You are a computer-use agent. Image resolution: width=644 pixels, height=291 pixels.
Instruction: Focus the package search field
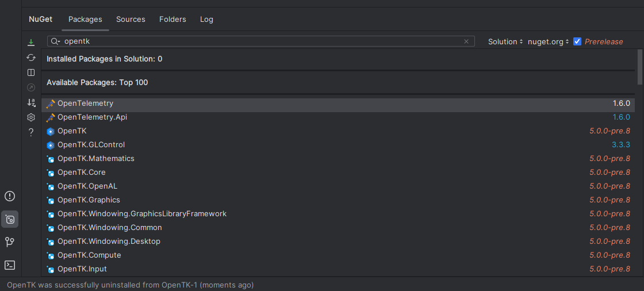point(261,41)
